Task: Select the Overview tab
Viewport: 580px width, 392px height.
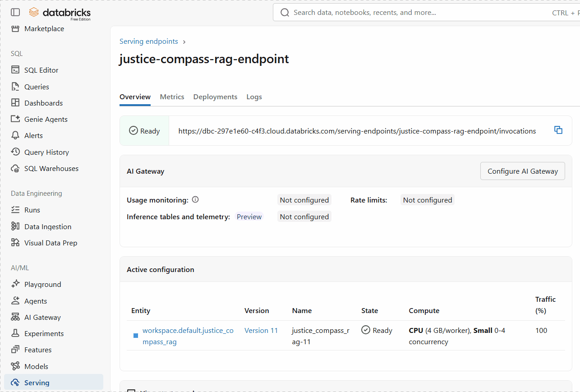Action: pyautogui.click(x=135, y=97)
